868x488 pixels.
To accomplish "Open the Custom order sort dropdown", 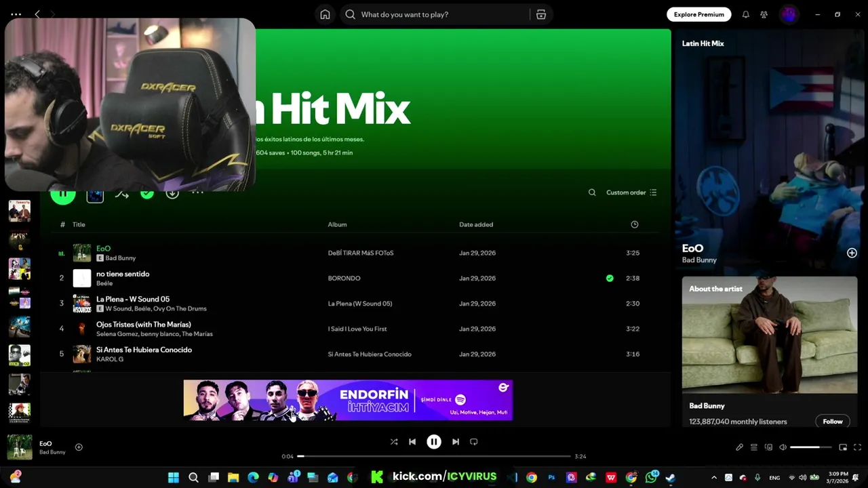I will coord(631,192).
